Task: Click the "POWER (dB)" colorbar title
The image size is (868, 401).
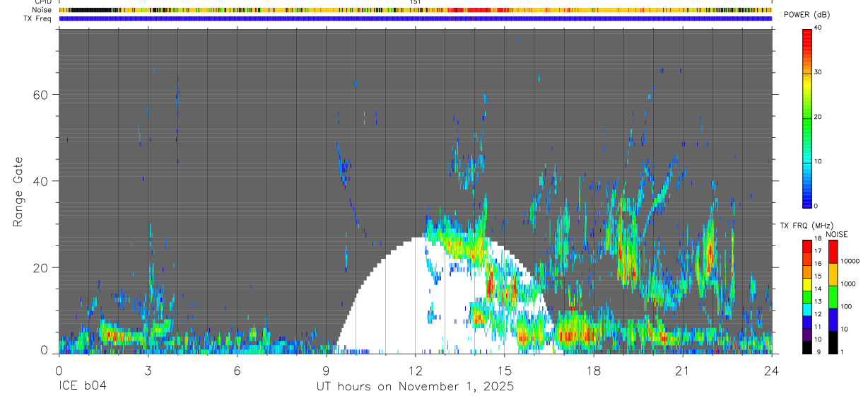Action: click(x=807, y=15)
